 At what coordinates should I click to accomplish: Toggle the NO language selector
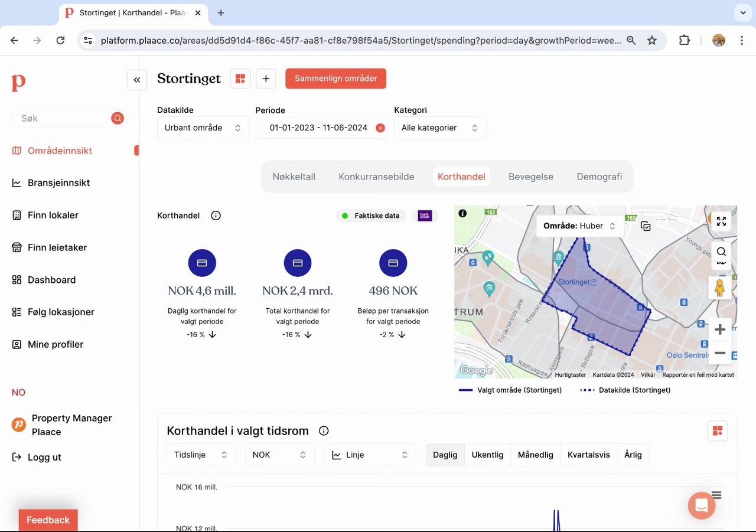click(19, 393)
